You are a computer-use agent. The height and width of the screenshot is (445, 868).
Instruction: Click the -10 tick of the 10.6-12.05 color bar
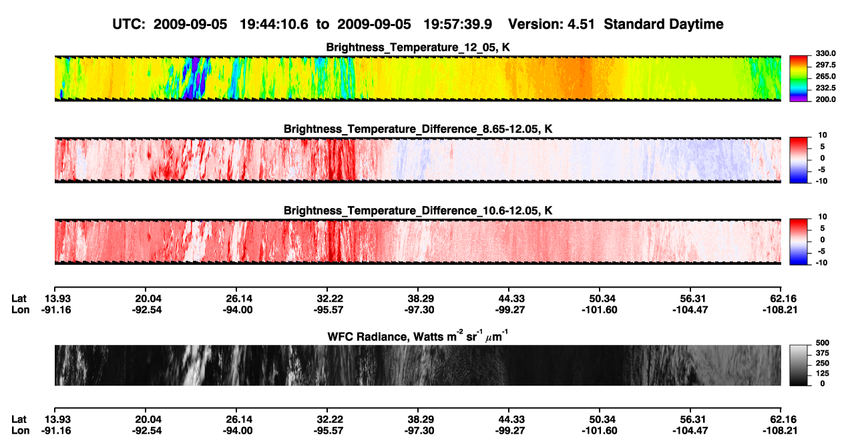821,263
